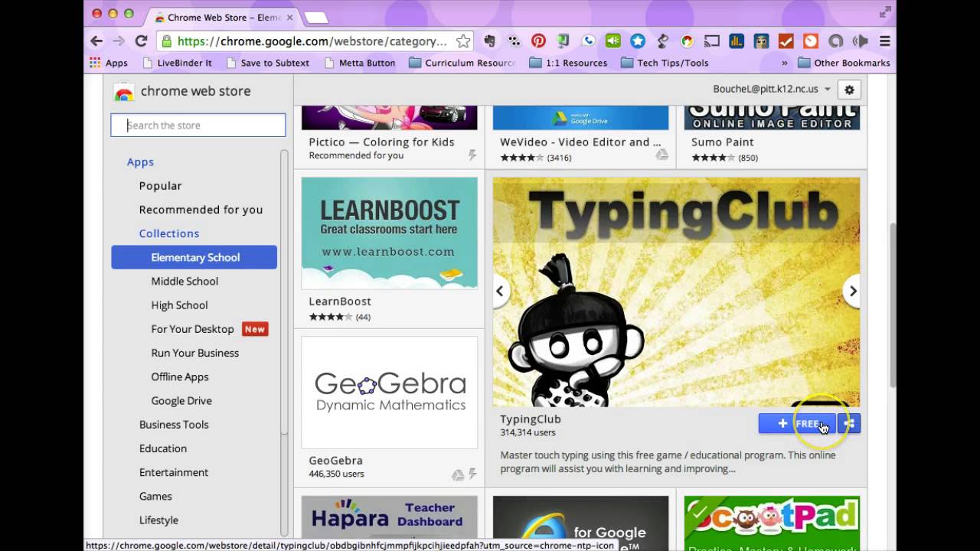This screenshot has height=551, width=980.
Task: Bookmark this page with the star icon
Action: [x=463, y=41]
